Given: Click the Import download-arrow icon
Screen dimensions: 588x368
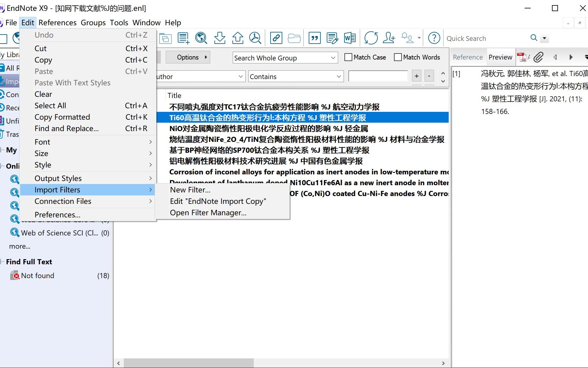Looking at the screenshot, I should tap(220, 38).
